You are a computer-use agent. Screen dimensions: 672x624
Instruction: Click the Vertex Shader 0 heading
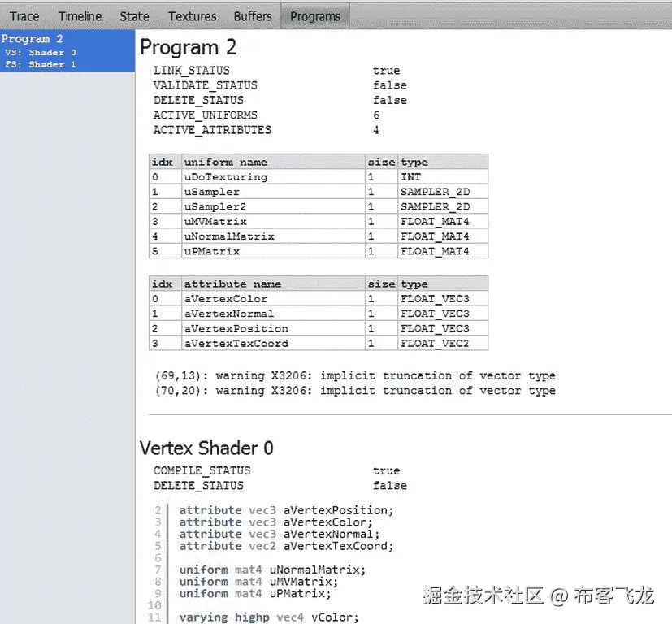pos(206,448)
